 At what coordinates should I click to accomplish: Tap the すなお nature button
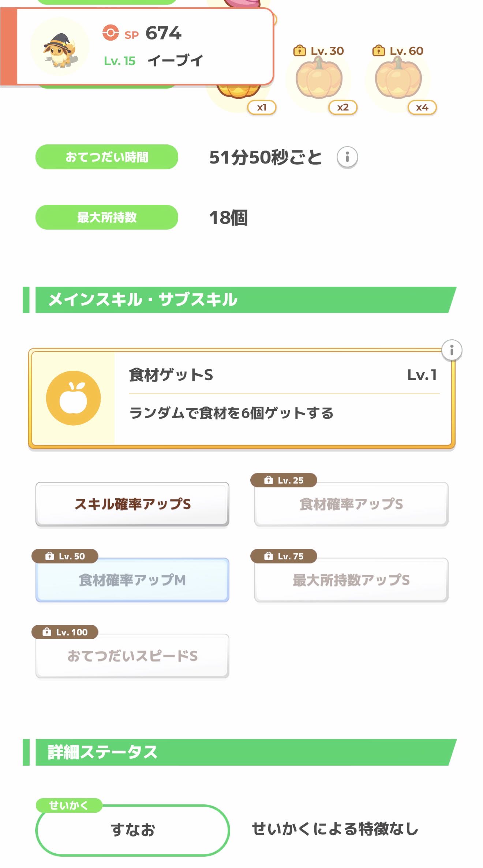point(132,830)
